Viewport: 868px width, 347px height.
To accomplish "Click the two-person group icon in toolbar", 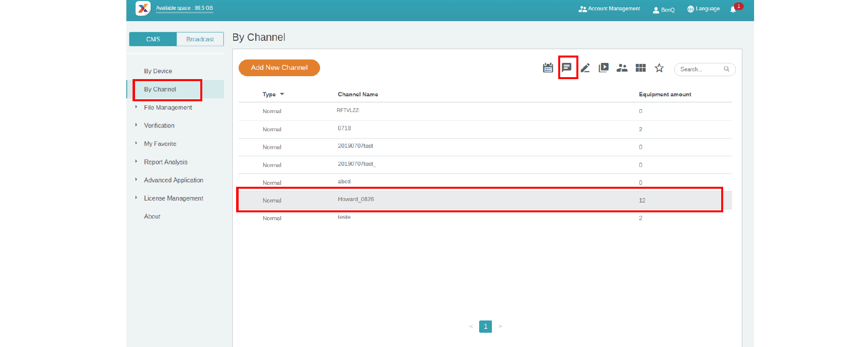I will click(x=622, y=68).
